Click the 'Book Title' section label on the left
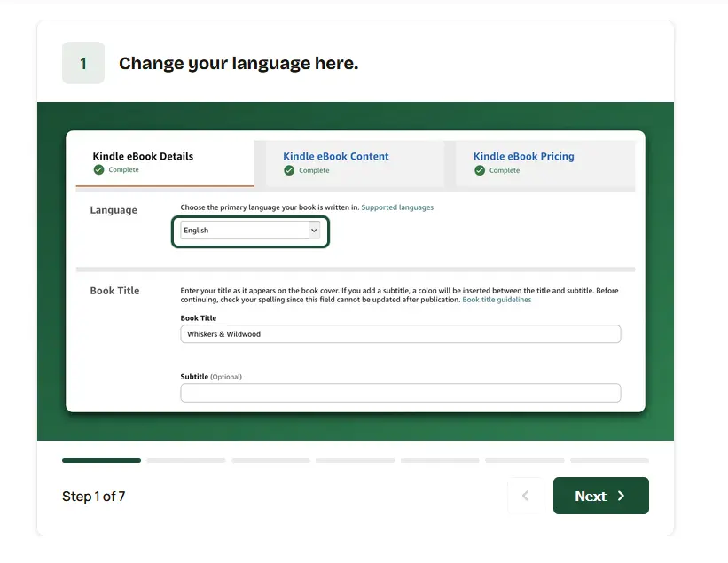 [x=114, y=291]
